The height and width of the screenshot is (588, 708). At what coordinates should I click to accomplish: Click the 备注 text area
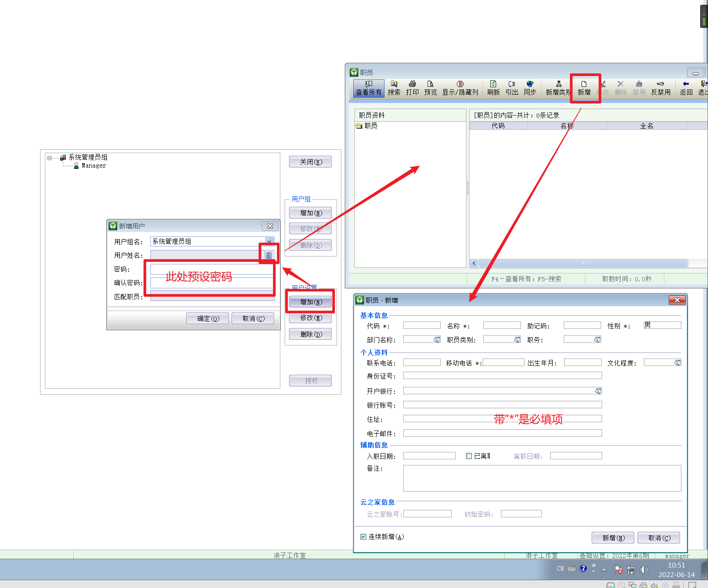[542, 478]
